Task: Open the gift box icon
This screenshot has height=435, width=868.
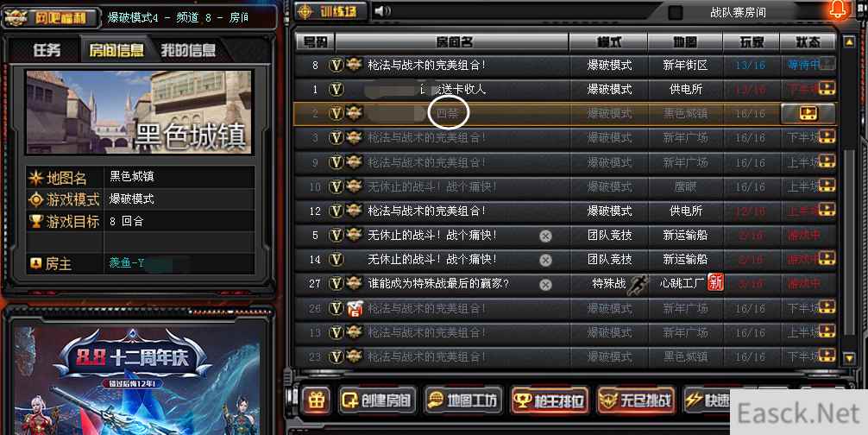Action: coord(316,400)
